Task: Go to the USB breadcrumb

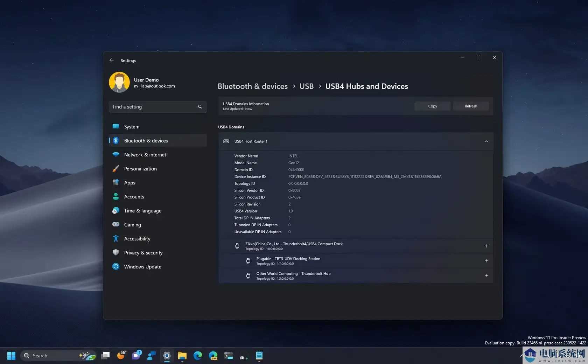Action: tap(307, 86)
